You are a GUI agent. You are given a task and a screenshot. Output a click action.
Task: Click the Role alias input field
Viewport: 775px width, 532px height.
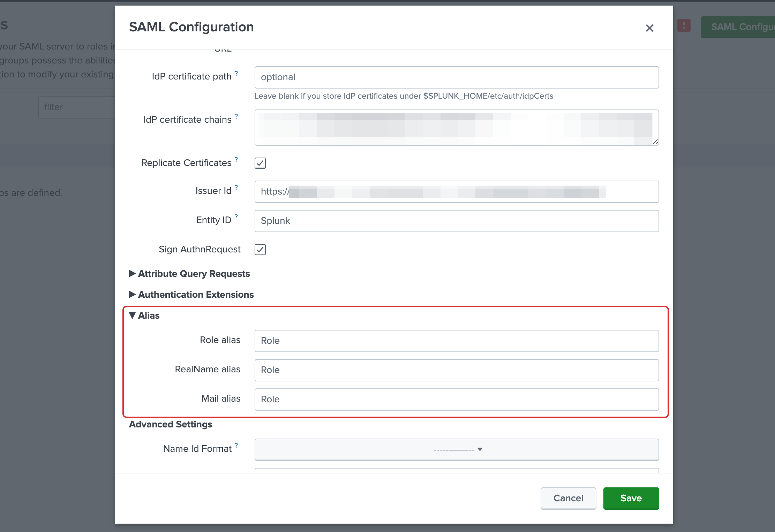pos(457,341)
